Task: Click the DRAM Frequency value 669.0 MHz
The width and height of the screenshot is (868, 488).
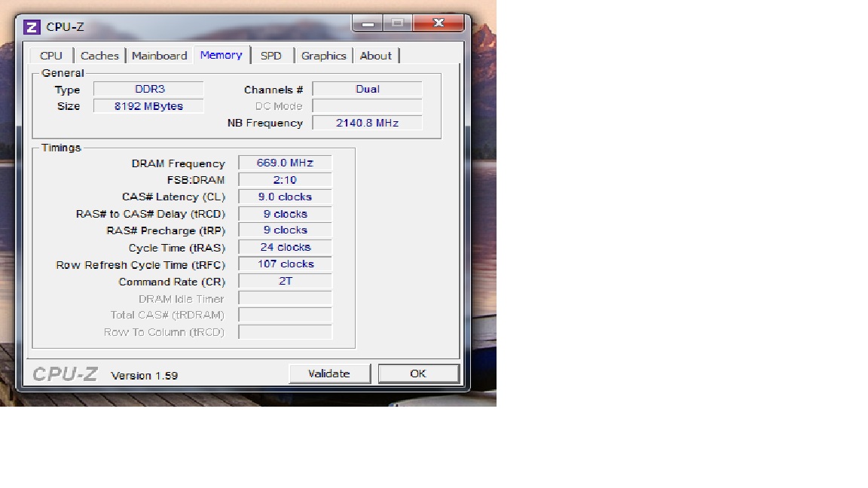Action: click(285, 163)
